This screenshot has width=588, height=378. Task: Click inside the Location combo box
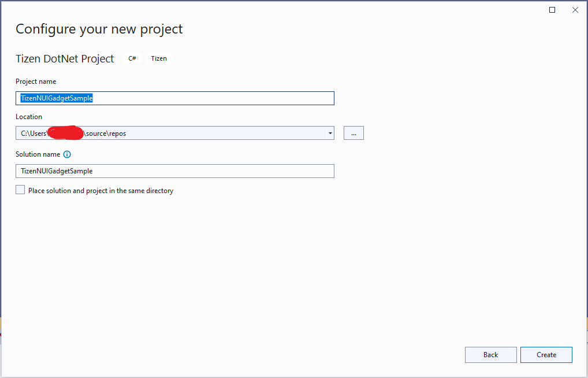click(173, 132)
